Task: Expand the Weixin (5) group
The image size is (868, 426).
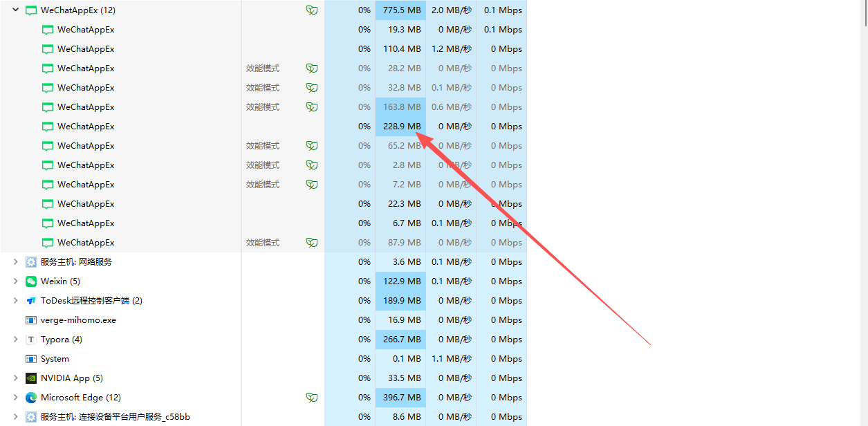Action: 15,281
